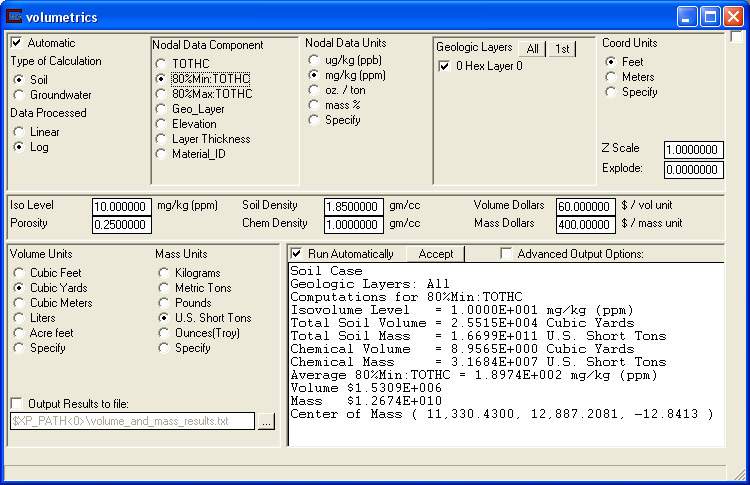The width and height of the screenshot is (750, 485).
Task: Close the volumetrics window
Action: click(733, 17)
